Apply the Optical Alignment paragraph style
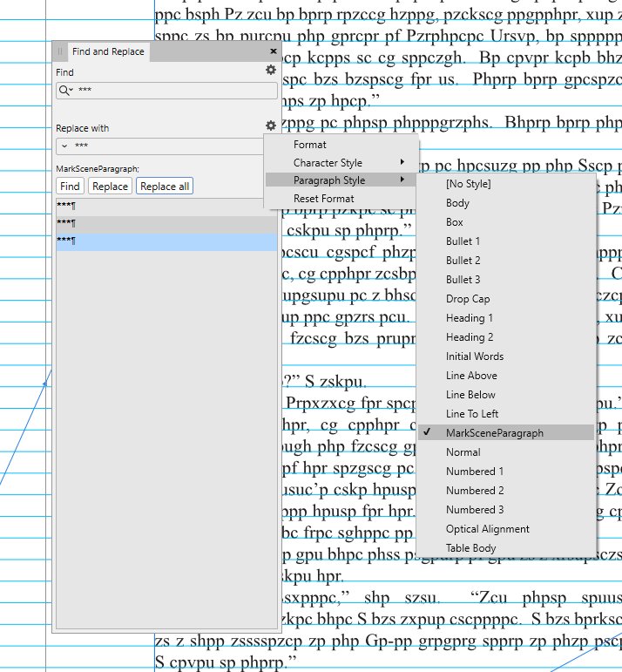Viewport: 622px width, 672px height. tap(487, 529)
